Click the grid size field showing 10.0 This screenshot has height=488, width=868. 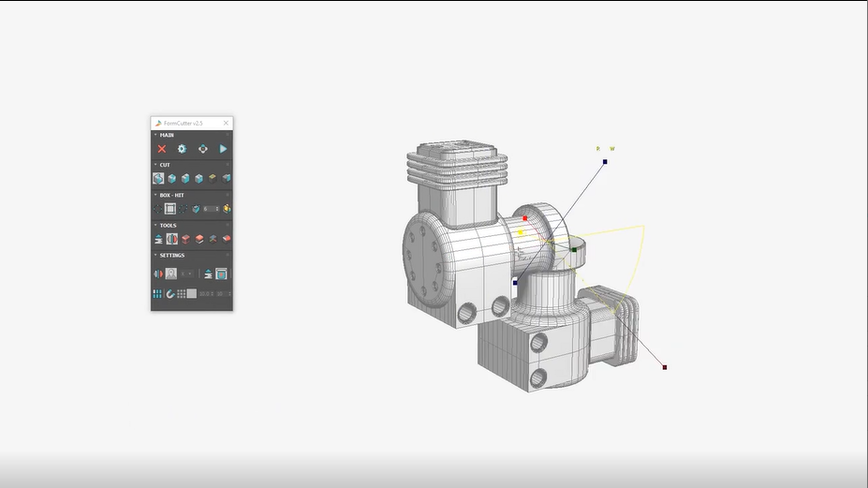pos(206,293)
